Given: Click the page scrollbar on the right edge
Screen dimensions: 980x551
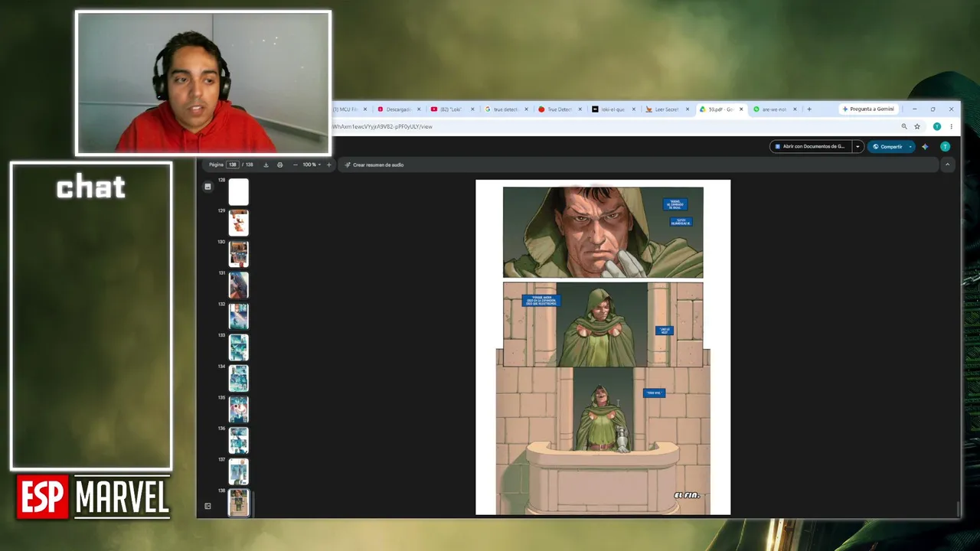Looking at the screenshot, I should tap(957, 508).
